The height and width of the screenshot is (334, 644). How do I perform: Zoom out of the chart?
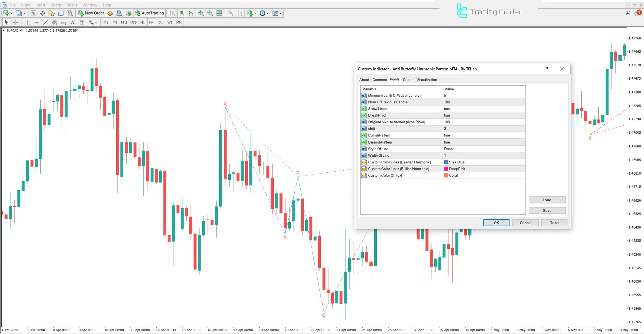click(x=210, y=13)
